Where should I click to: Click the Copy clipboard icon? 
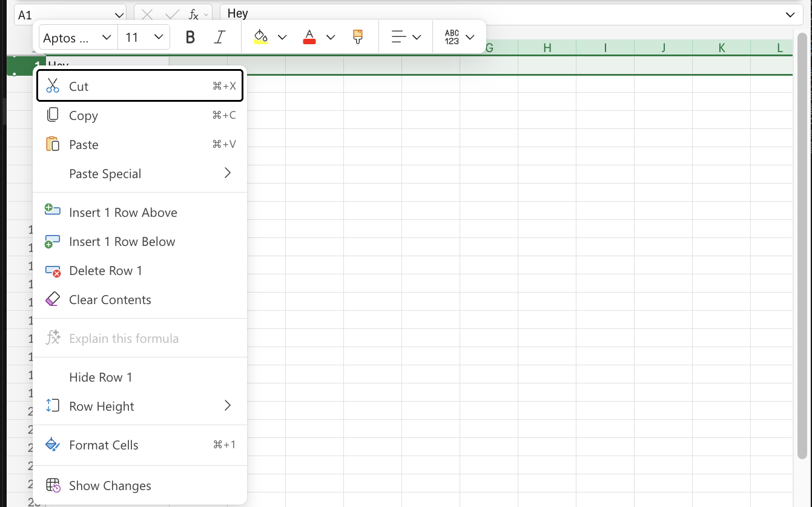(53, 115)
